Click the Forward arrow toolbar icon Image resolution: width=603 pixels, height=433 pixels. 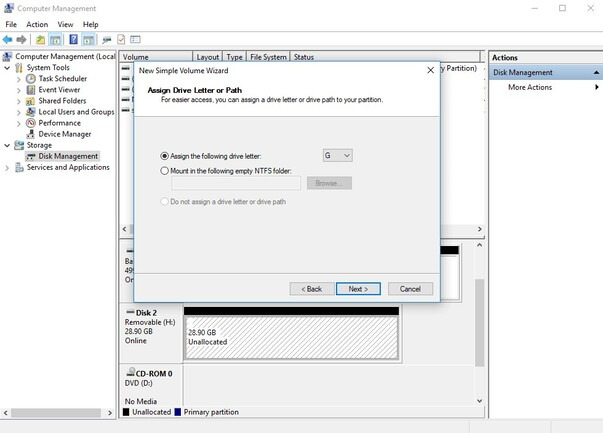(x=22, y=39)
